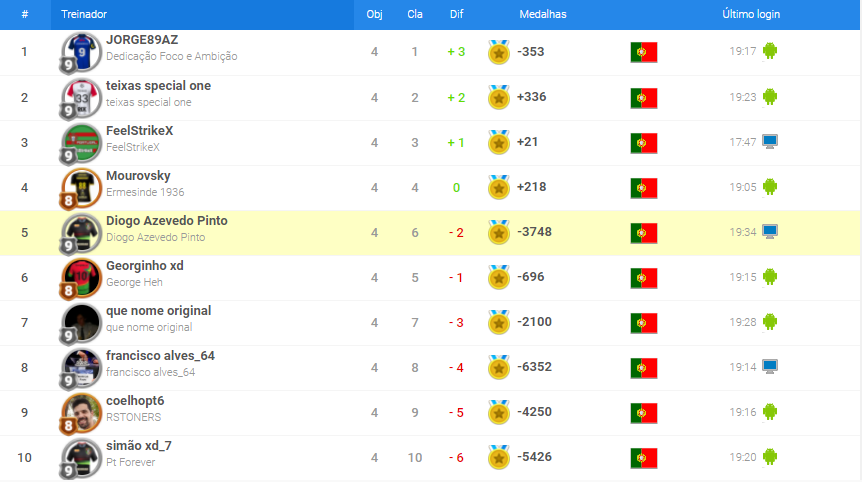Viewport: 862px width, 482px height.
Task: Open teixas special one's jersey avatar
Action: pos(81,98)
